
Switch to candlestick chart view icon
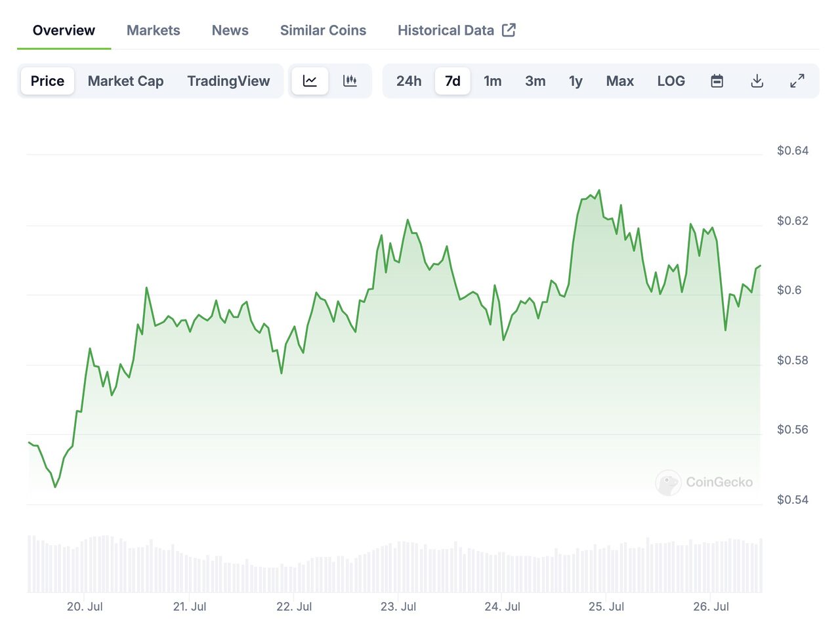[x=350, y=81]
